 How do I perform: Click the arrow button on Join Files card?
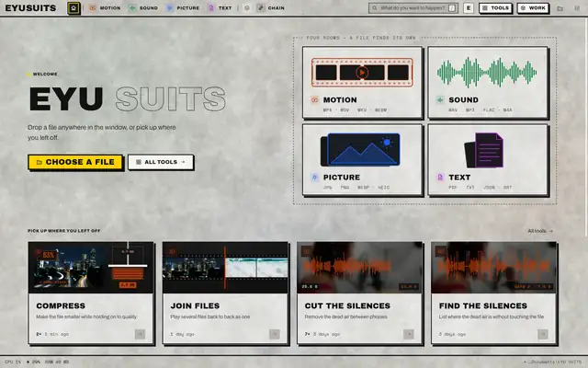tap(275, 334)
